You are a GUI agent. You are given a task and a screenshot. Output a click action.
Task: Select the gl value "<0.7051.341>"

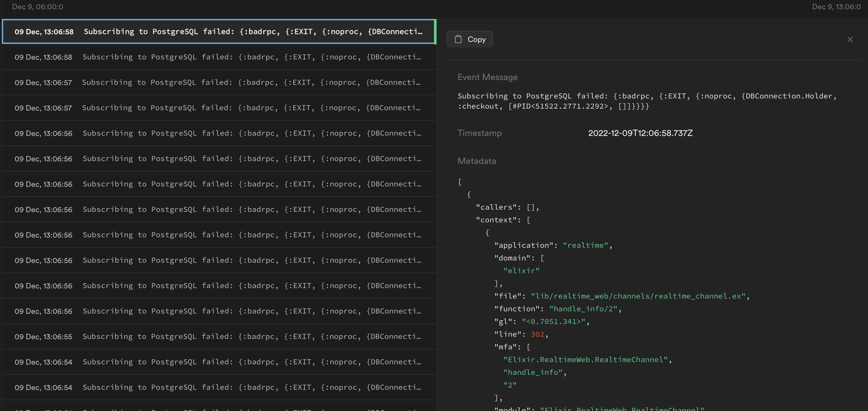[x=553, y=322]
